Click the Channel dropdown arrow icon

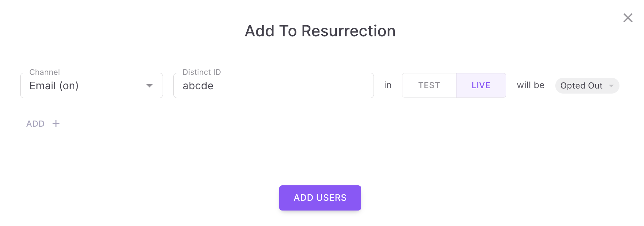click(149, 86)
